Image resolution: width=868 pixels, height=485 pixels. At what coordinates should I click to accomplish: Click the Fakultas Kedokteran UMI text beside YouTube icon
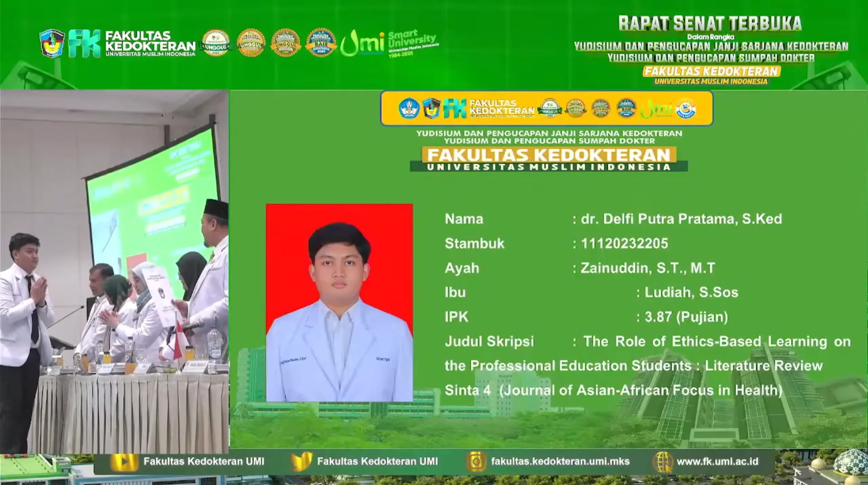pyautogui.click(x=204, y=462)
